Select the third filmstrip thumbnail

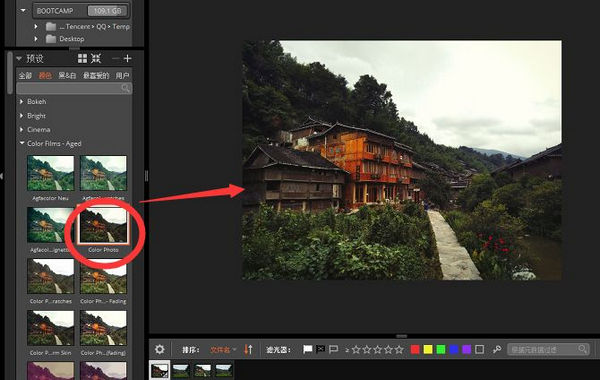pyautogui.click(x=202, y=370)
